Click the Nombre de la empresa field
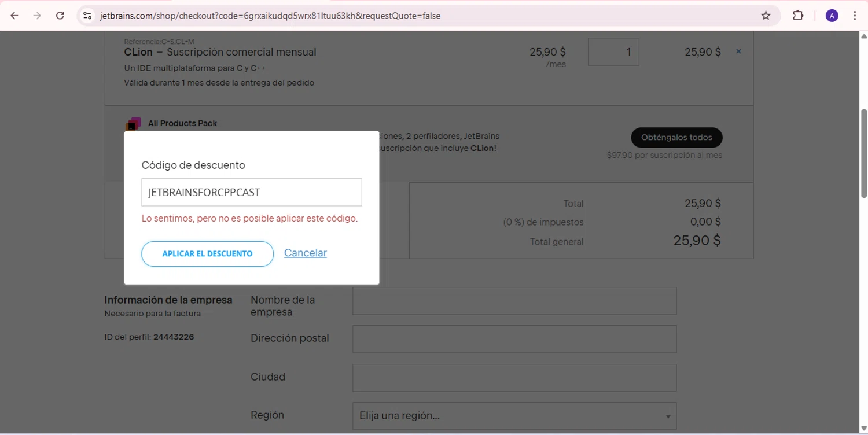The image size is (868, 435). coord(514,301)
